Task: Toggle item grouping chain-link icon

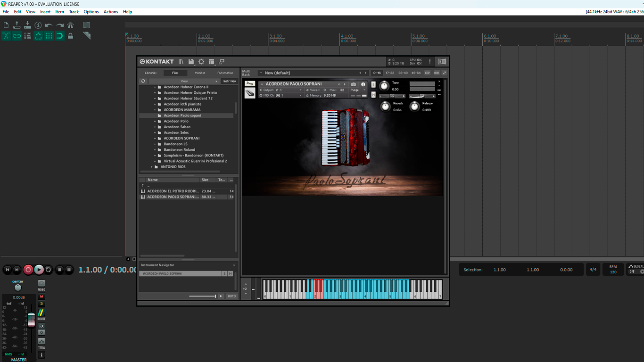Action: coord(17,36)
